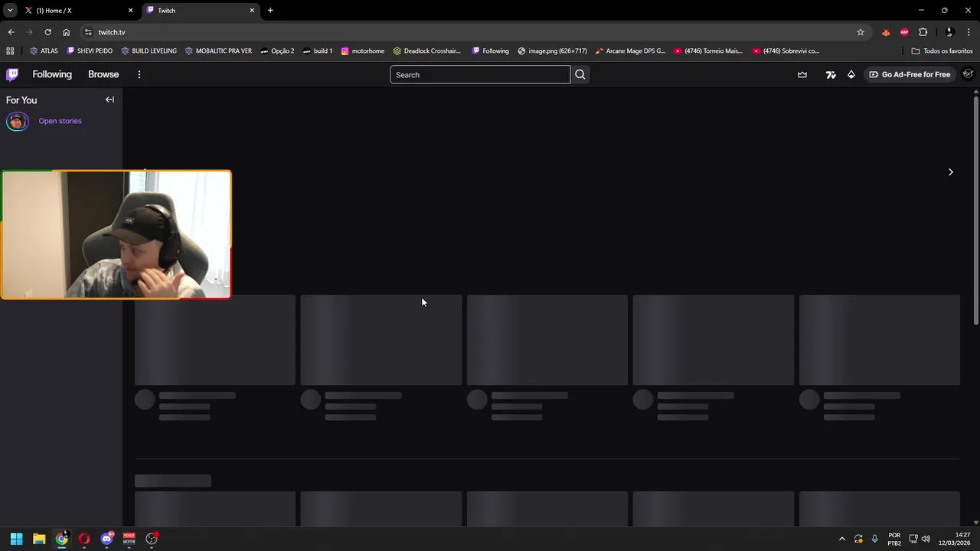The width and height of the screenshot is (980, 551).
Task: Open Opera from the taskbar
Action: tap(84, 539)
